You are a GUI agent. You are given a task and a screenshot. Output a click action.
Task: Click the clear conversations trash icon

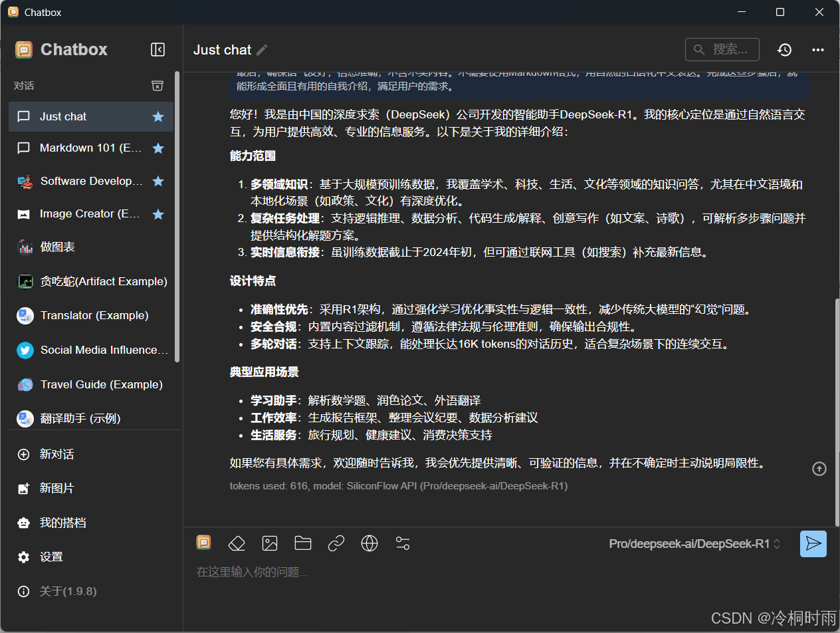(157, 86)
